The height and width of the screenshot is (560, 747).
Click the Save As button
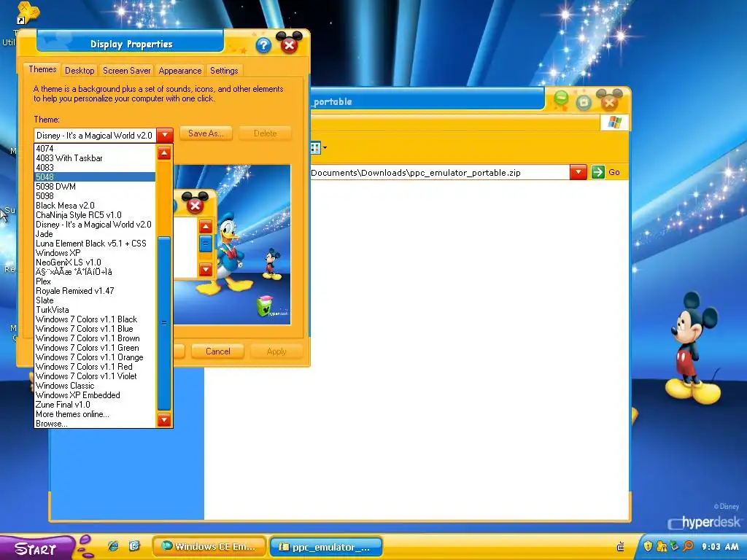pyautogui.click(x=206, y=133)
